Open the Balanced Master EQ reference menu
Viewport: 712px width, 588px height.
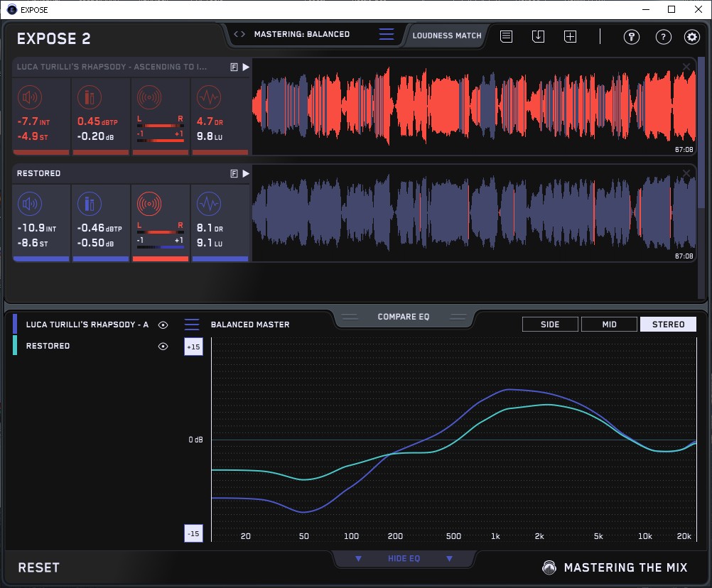[x=192, y=325]
